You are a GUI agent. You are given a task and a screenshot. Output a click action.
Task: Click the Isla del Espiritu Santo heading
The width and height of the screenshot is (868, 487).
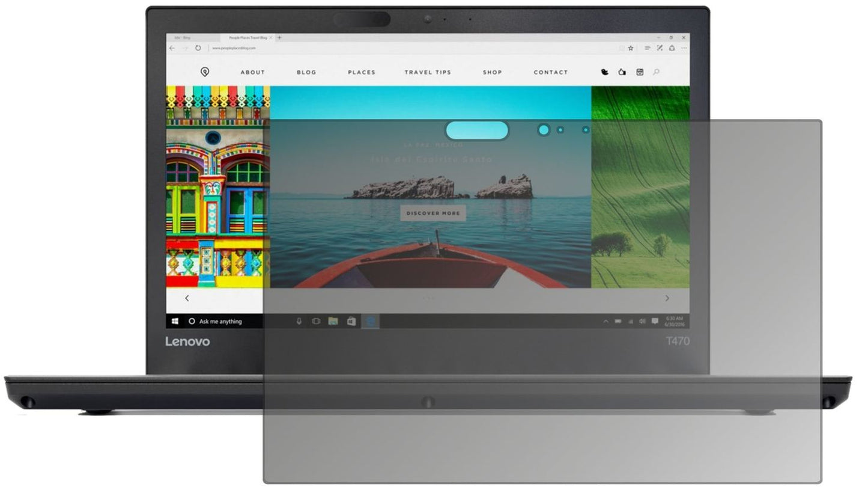432,159
